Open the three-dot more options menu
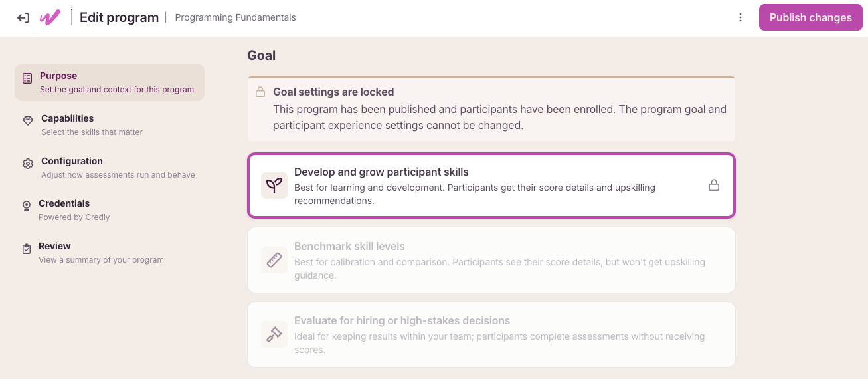This screenshot has height=379, width=868. pyautogui.click(x=740, y=18)
